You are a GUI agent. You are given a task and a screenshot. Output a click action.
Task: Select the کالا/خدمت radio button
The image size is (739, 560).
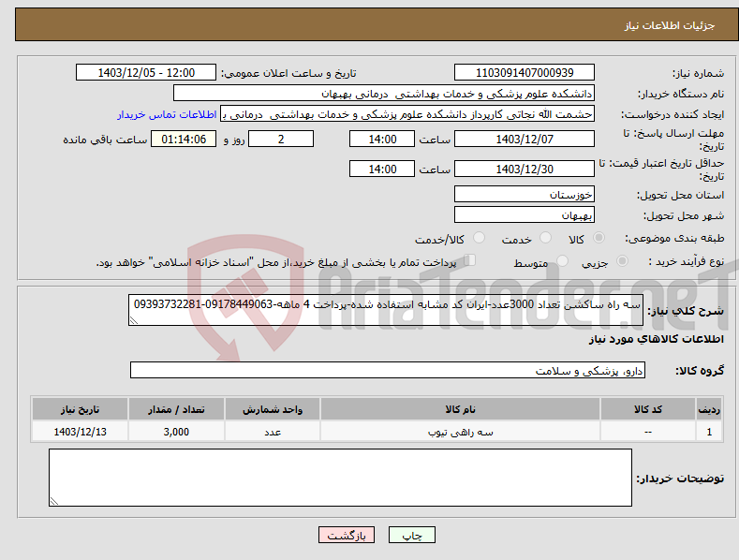click(x=479, y=238)
